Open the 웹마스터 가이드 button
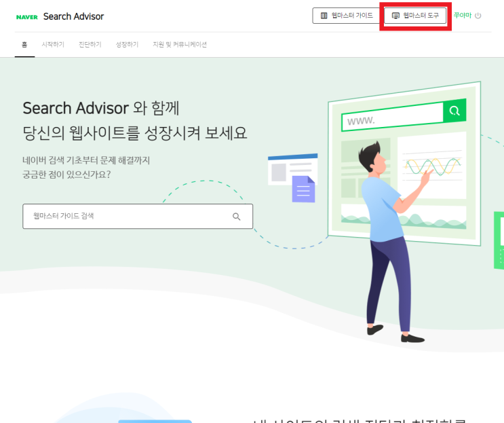The image size is (504, 423). click(347, 16)
